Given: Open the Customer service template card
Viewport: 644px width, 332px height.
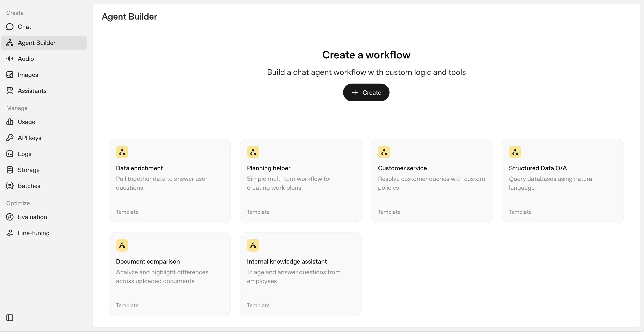Looking at the screenshot, I should 432,181.
